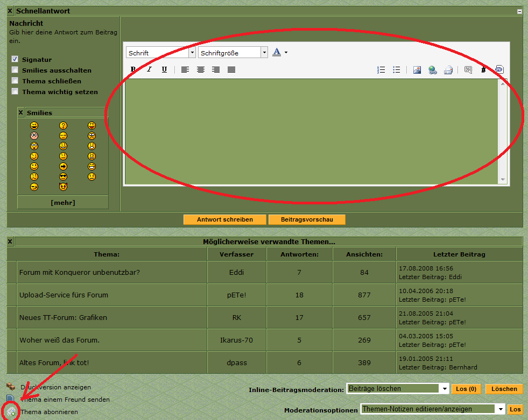Insert a numbered list

[x=381, y=69]
